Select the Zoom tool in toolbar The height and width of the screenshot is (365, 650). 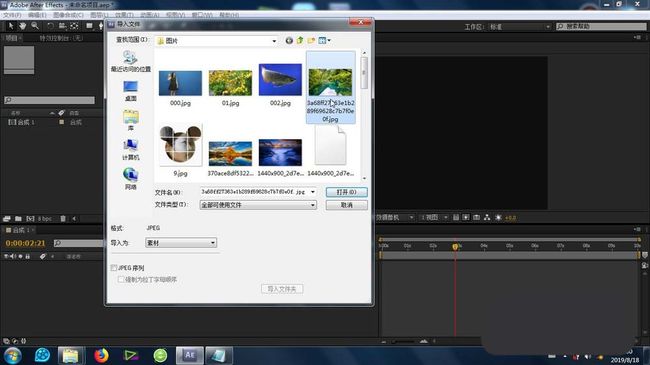click(35, 26)
